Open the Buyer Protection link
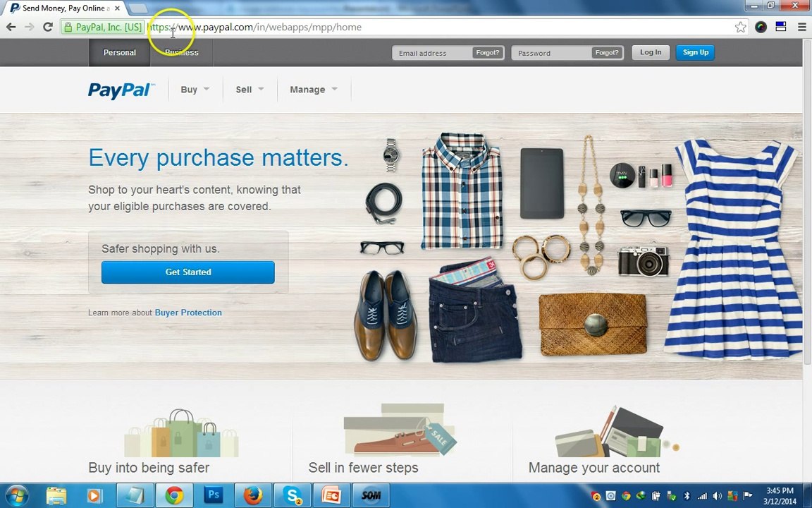The width and height of the screenshot is (812, 508). click(188, 313)
